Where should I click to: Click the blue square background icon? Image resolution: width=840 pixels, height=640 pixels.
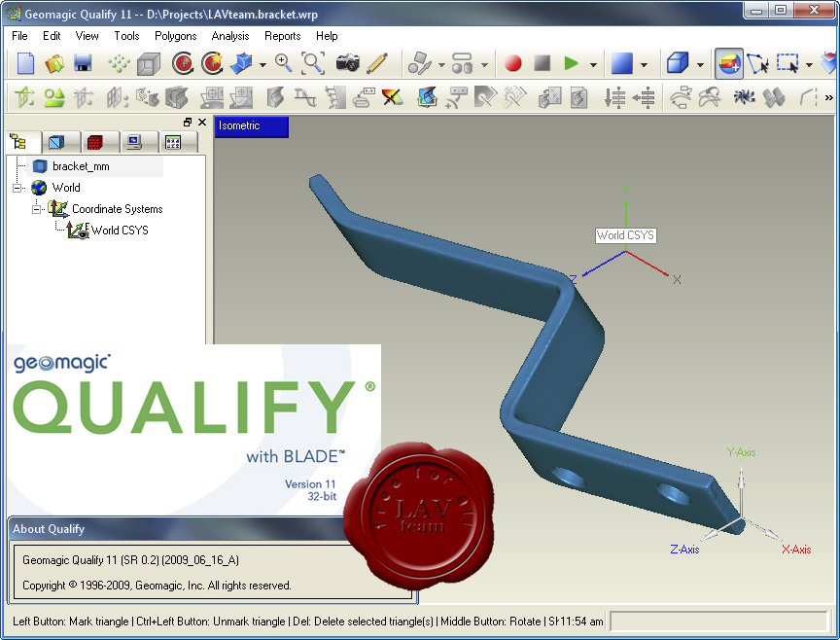click(x=621, y=63)
